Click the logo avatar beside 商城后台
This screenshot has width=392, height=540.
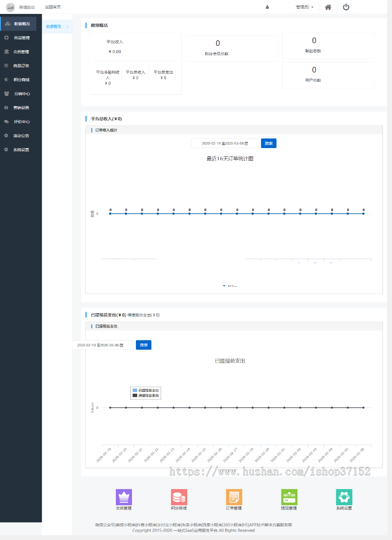(10, 7)
